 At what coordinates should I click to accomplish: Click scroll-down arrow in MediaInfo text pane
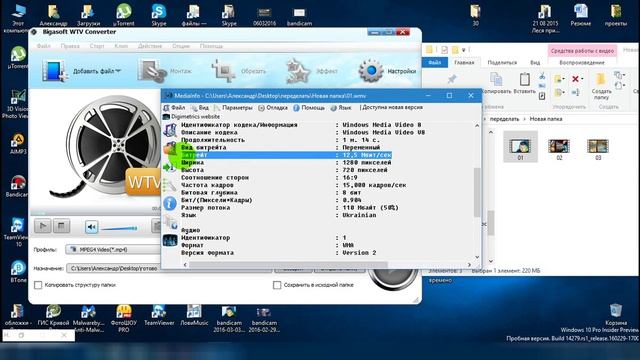[477, 257]
